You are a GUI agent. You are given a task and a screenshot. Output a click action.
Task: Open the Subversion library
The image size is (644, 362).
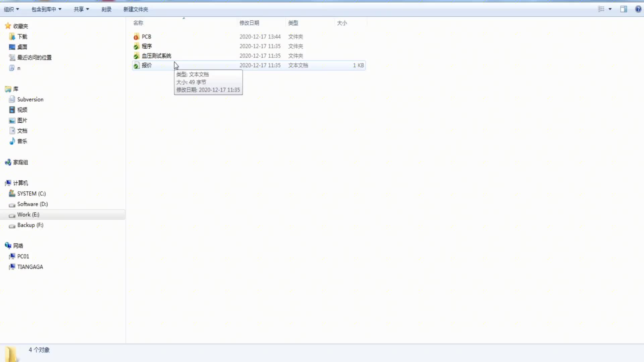[x=30, y=99]
